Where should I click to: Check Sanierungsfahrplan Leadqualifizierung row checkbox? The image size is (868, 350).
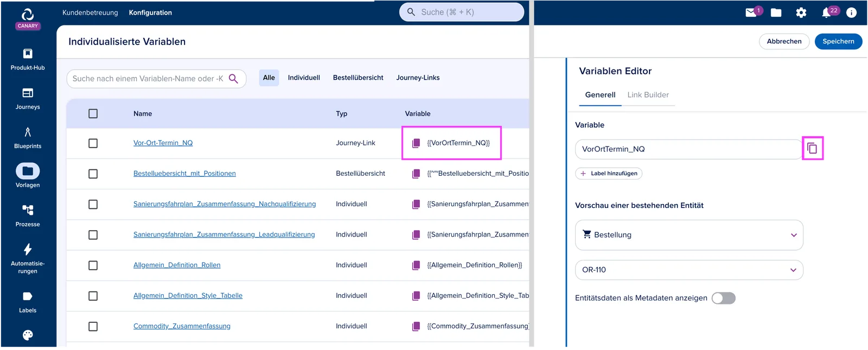[x=93, y=235]
